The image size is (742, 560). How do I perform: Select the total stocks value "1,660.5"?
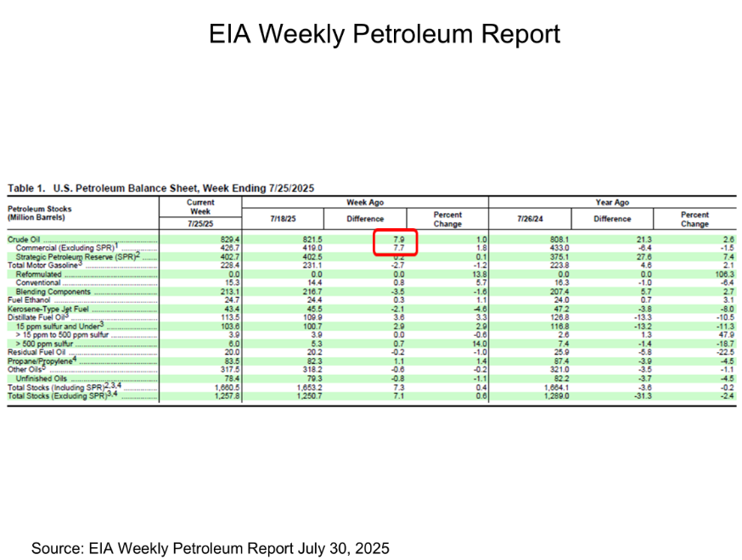click(227, 388)
